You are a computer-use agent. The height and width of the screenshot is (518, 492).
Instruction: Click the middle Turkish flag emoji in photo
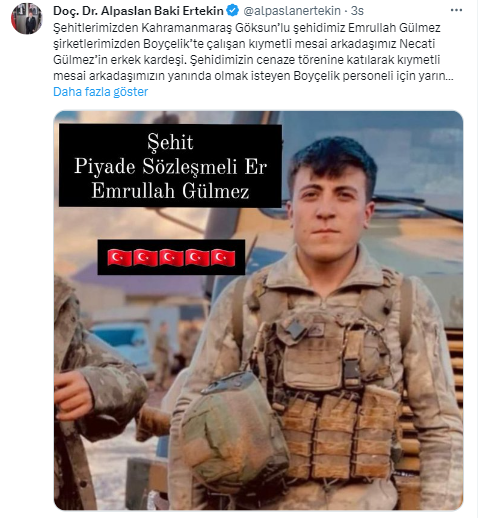pyautogui.click(x=171, y=258)
